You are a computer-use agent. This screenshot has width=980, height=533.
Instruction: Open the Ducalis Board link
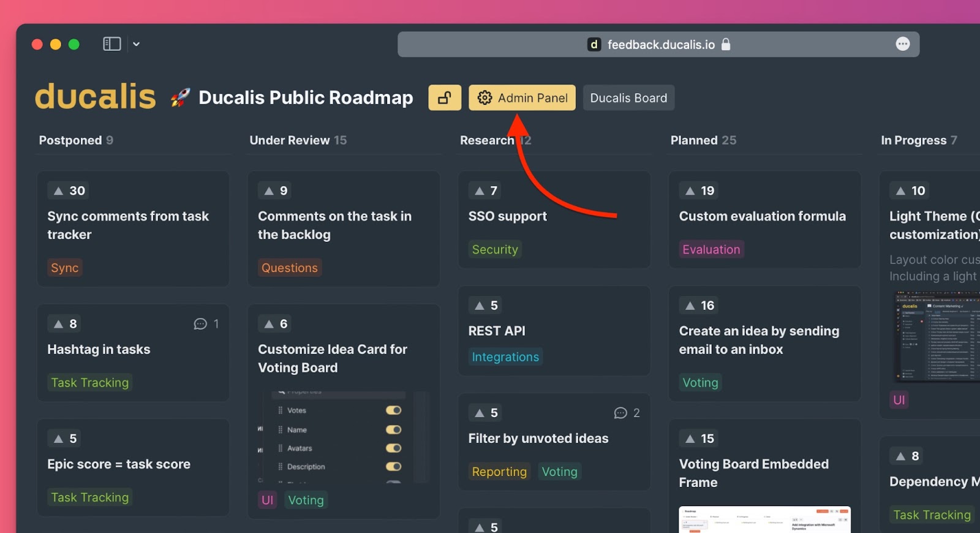(x=628, y=97)
